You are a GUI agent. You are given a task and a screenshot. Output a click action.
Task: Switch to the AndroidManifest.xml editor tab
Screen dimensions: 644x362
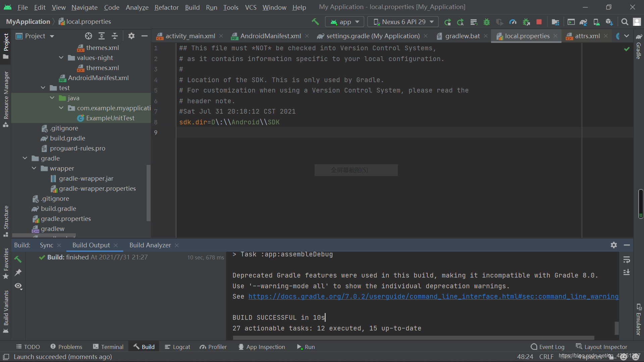tap(270, 36)
